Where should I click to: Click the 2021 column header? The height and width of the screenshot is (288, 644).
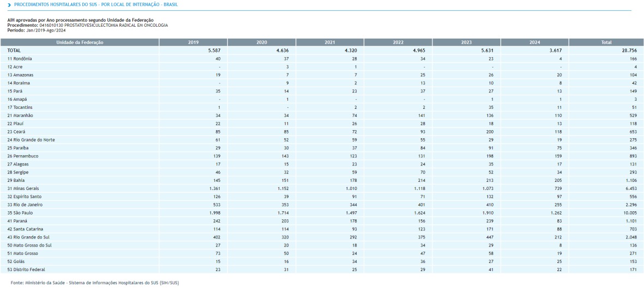point(330,42)
